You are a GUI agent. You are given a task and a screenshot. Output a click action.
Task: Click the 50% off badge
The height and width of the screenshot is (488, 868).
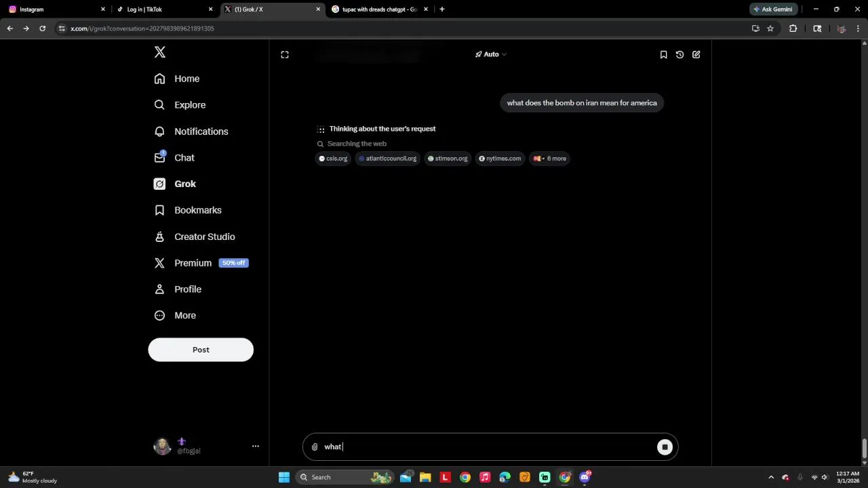tap(233, 263)
